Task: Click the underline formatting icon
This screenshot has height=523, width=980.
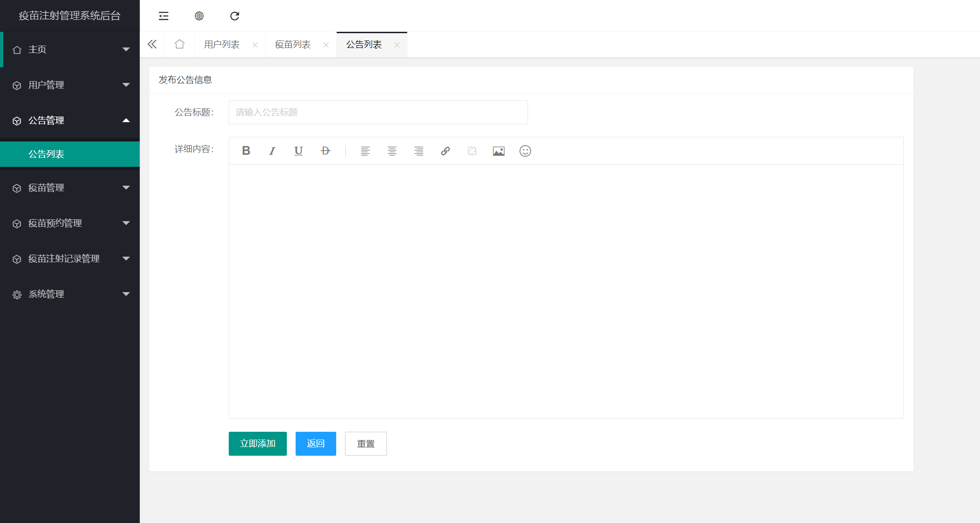Action: (x=298, y=151)
